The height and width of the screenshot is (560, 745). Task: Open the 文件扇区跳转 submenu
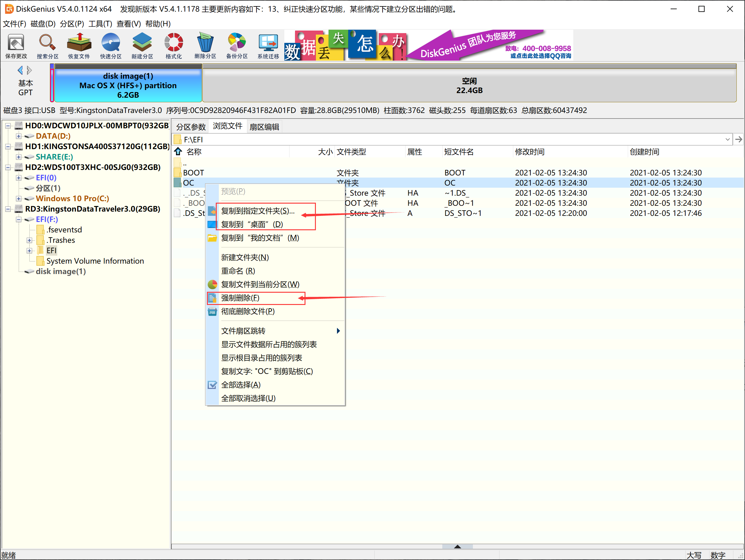(275, 331)
